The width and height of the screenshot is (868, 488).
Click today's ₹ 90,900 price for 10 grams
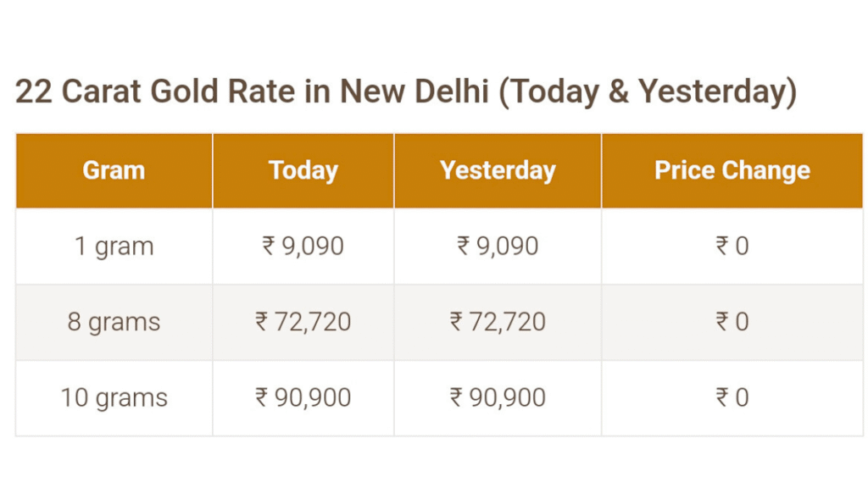(303, 398)
